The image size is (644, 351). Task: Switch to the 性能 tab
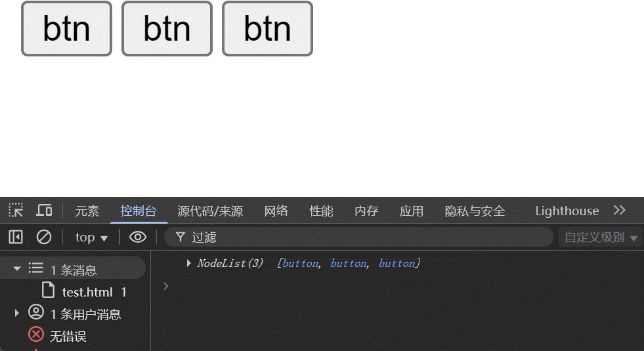pos(321,211)
